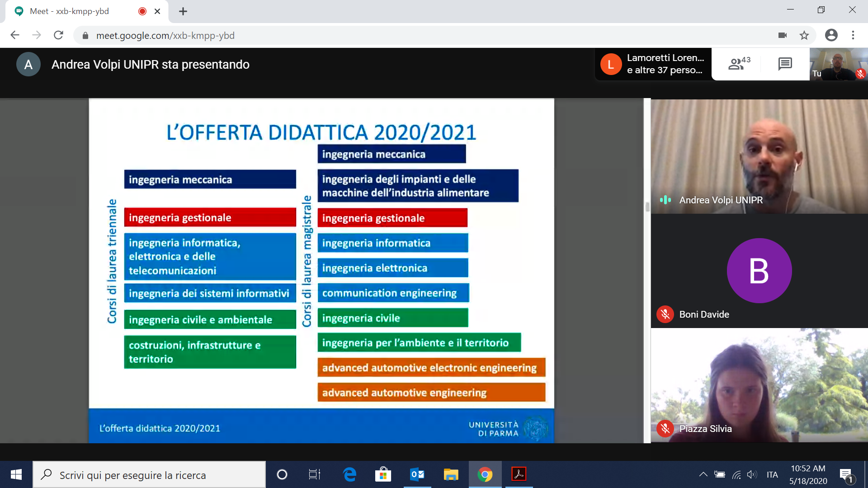The image size is (868, 488).
Task: Select Boni Davide participant tile
Action: [759, 271]
